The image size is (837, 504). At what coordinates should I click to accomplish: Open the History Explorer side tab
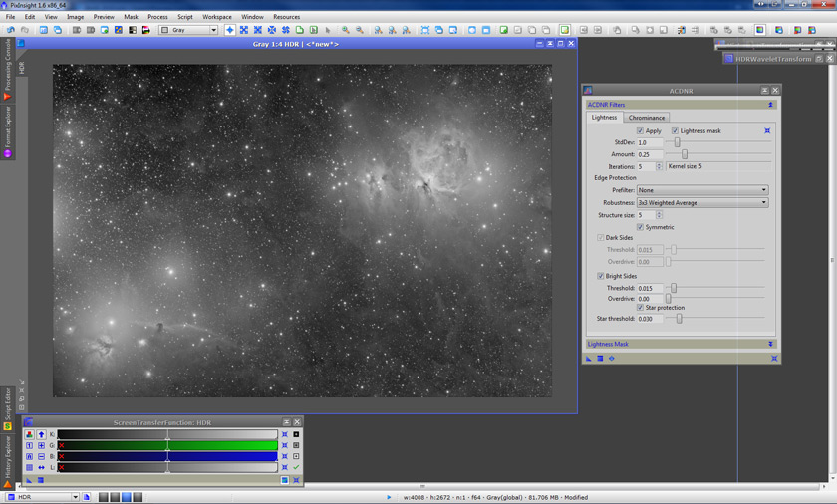8,458
